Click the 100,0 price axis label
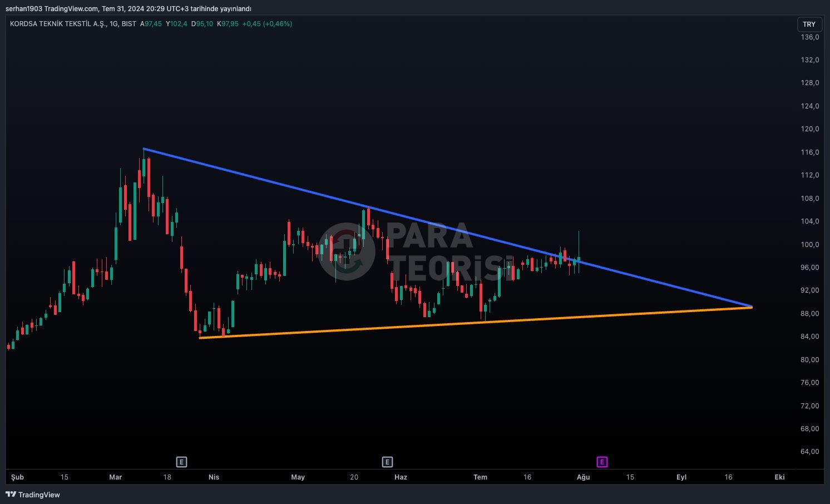Screen dimensions: 830x504 (809, 245)
